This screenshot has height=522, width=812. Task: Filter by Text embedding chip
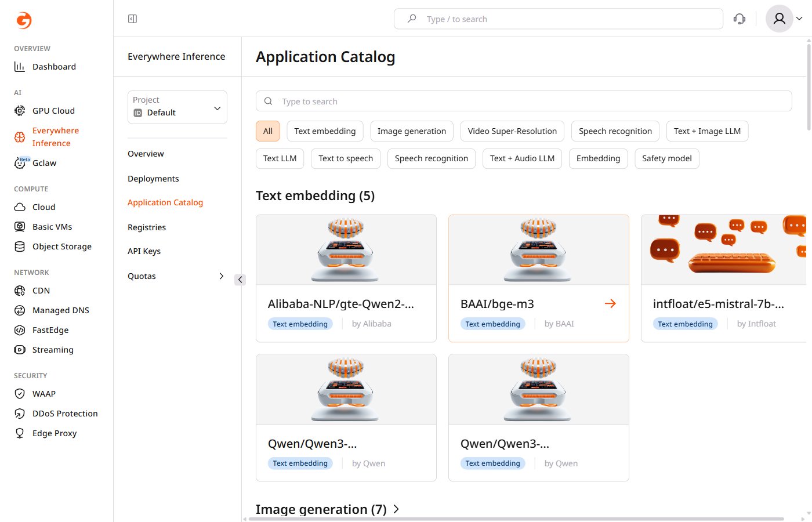[325, 131]
